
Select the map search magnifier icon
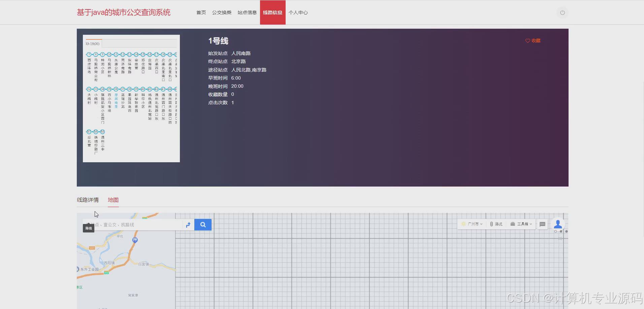pyautogui.click(x=203, y=224)
